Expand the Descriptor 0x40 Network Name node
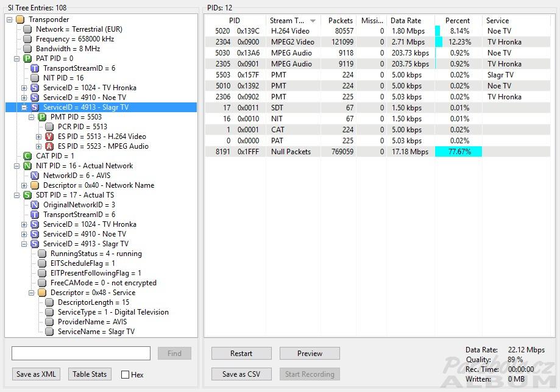Viewport: 560px width, 392px height. (x=24, y=185)
